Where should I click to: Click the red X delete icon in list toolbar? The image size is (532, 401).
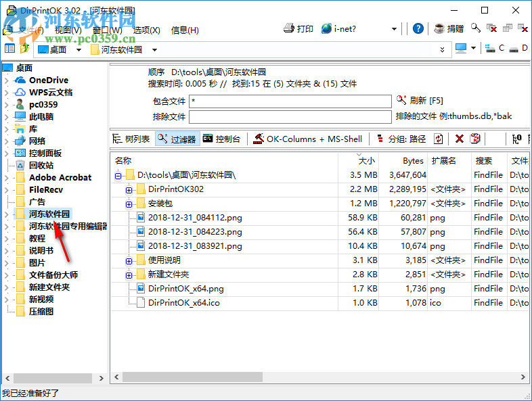click(x=460, y=139)
